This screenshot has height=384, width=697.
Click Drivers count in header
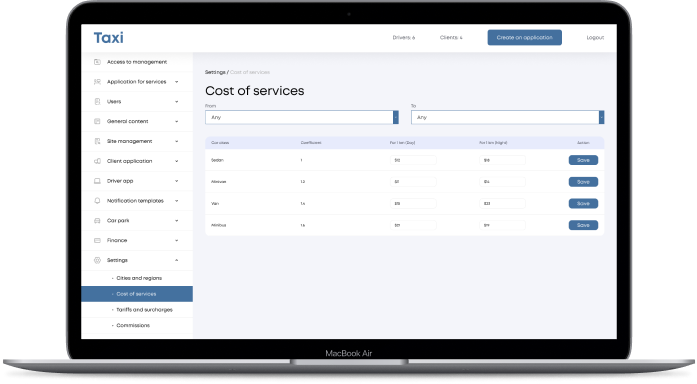pos(404,37)
